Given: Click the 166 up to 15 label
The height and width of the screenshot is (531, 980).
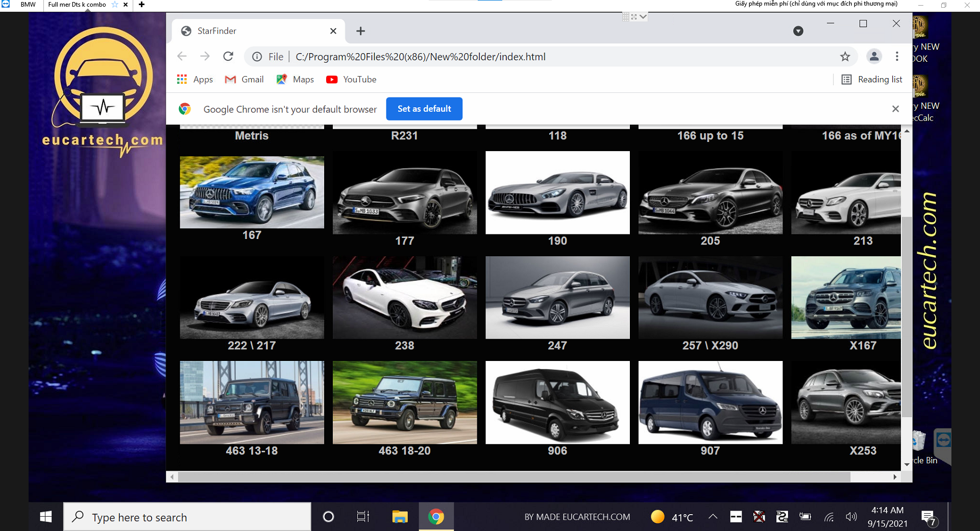Looking at the screenshot, I should coord(710,136).
